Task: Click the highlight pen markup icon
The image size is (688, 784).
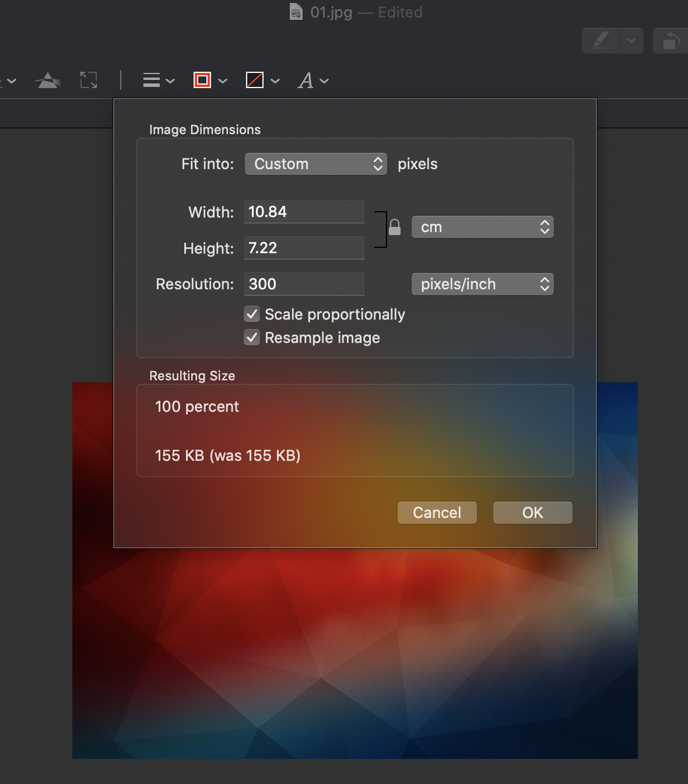Action: pos(601,41)
